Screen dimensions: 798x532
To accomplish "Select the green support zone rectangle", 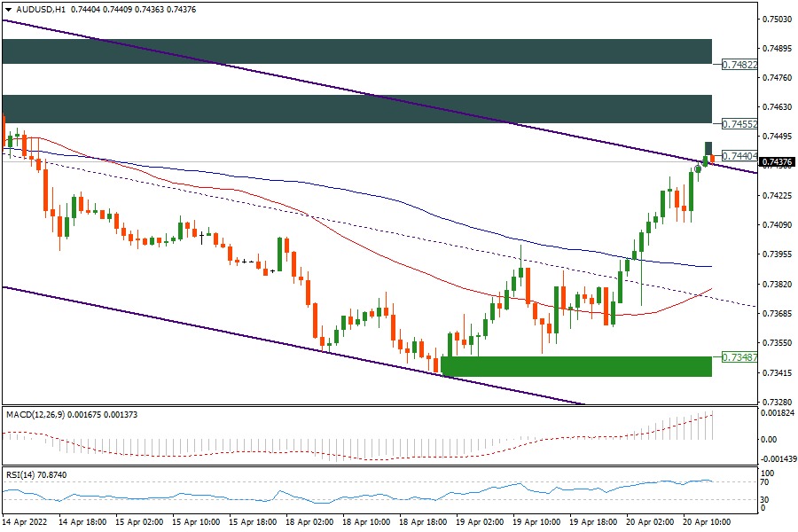I will tap(576, 366).
